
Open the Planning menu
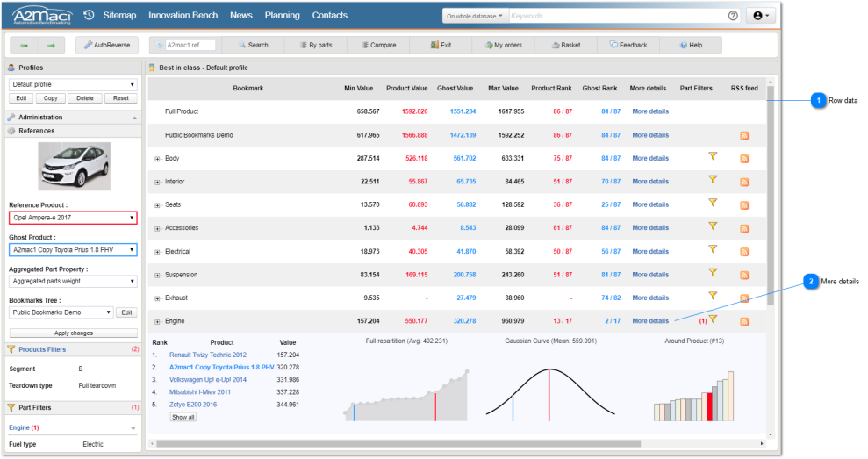click(x=282, y=16)
